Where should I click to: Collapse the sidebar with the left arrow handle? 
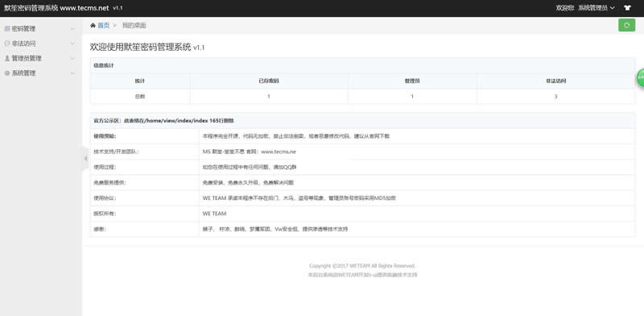85,159
